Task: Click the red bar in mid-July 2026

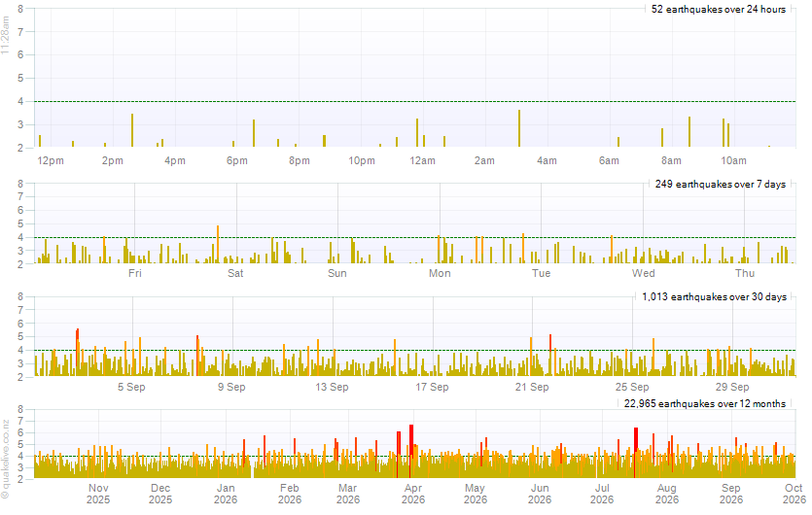Action: tap(635, 453)
